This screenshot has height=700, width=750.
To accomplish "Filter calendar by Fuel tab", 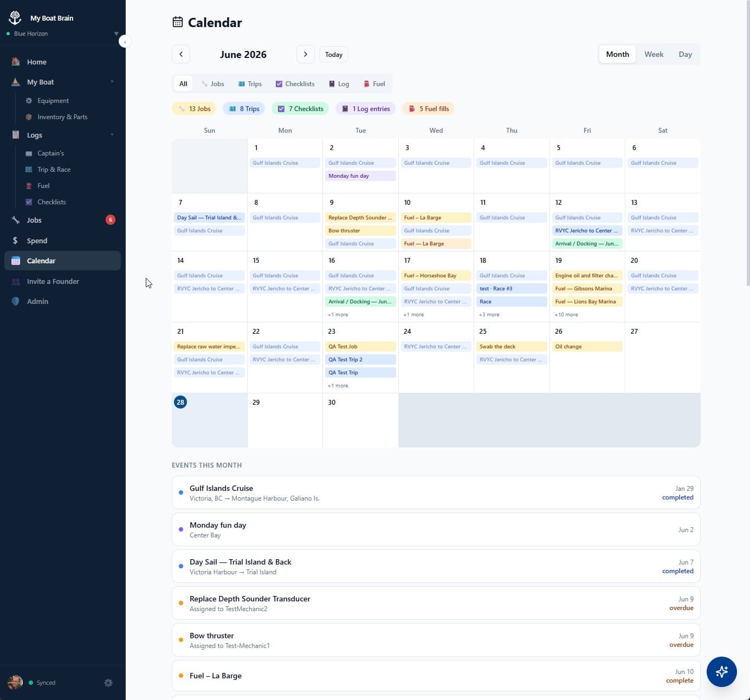I will [x=374, y=84].
